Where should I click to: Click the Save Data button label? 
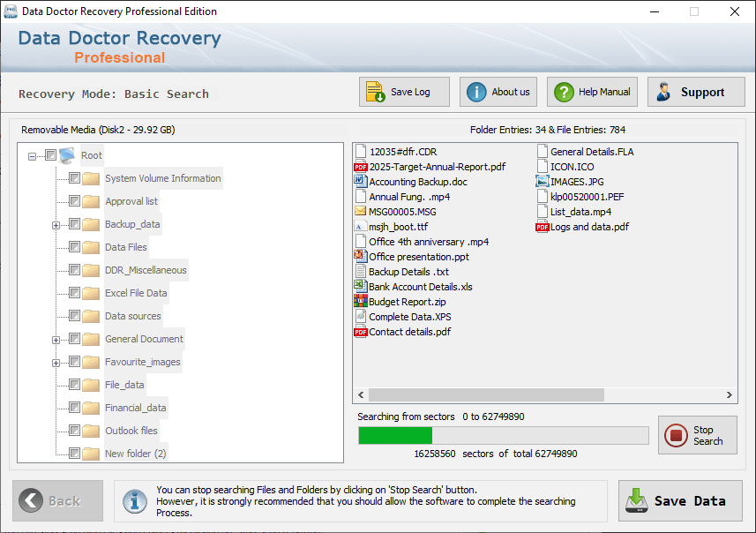(x=690, y=501)
